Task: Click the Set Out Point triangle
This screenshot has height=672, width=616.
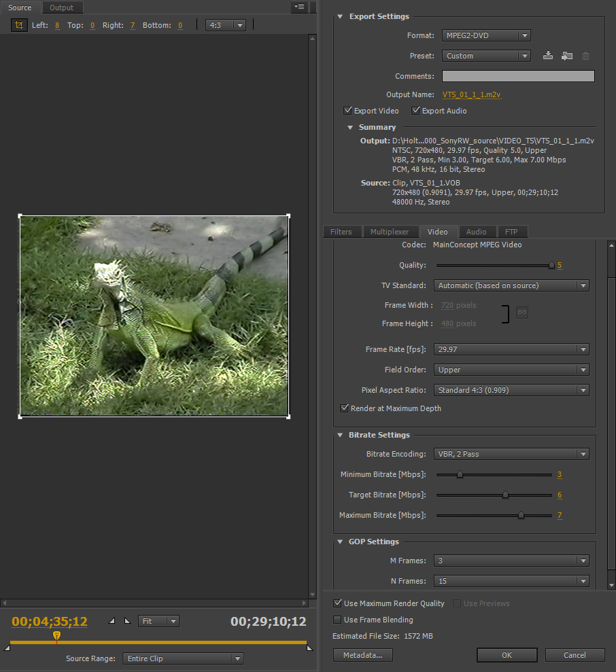Action: pyautogui.click(x=126, y=621)
